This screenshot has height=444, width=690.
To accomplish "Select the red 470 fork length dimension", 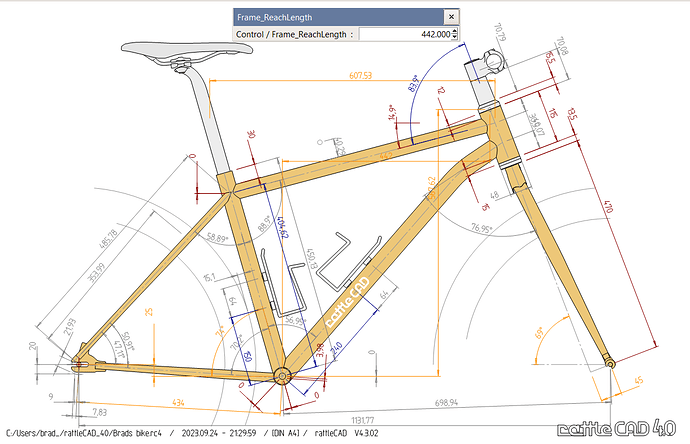I will 608,206.
